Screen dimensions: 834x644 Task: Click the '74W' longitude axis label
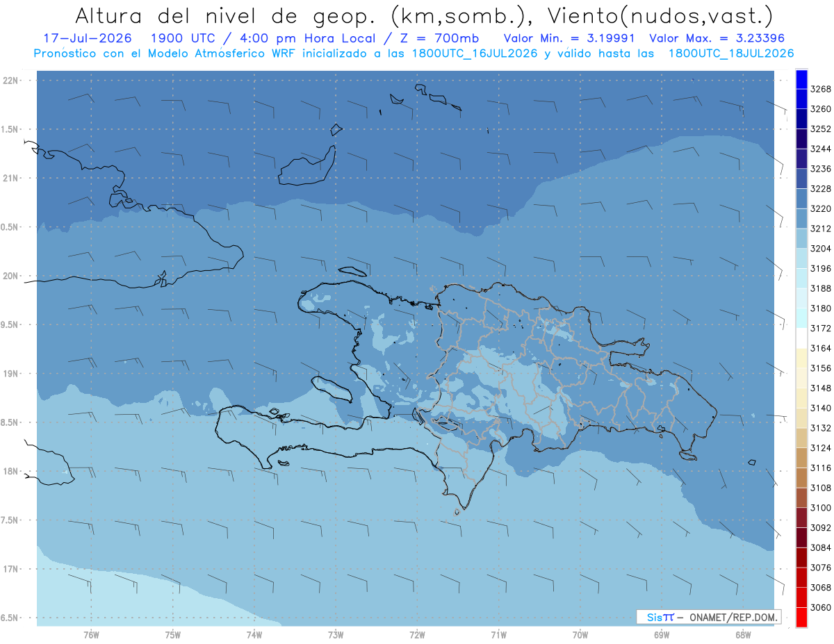[x=254, y=635]
